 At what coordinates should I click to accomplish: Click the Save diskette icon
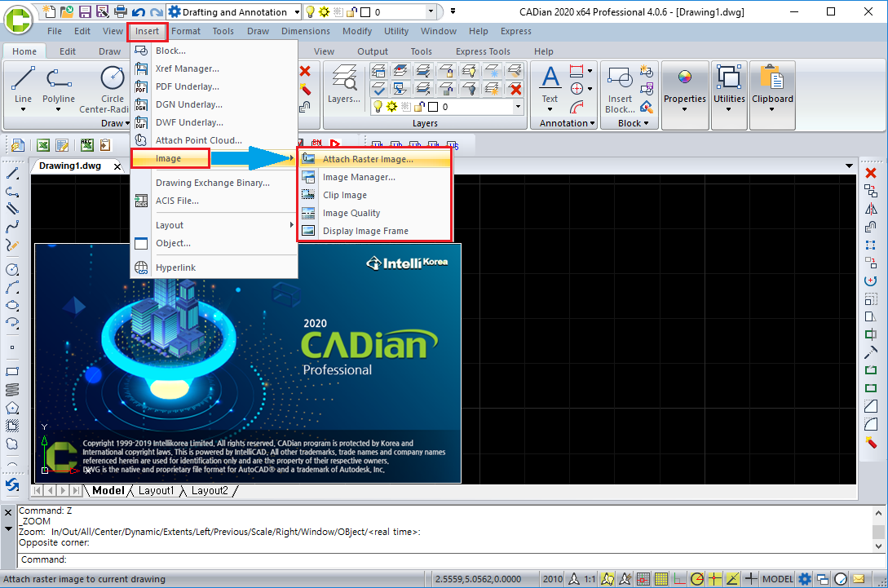pos(85,11)
